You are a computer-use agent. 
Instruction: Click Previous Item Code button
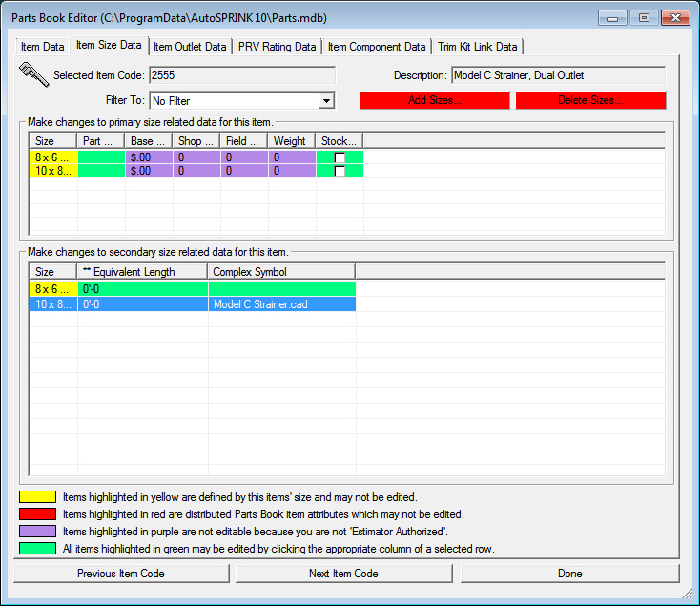pyautogui.click(x=121, y=574)
